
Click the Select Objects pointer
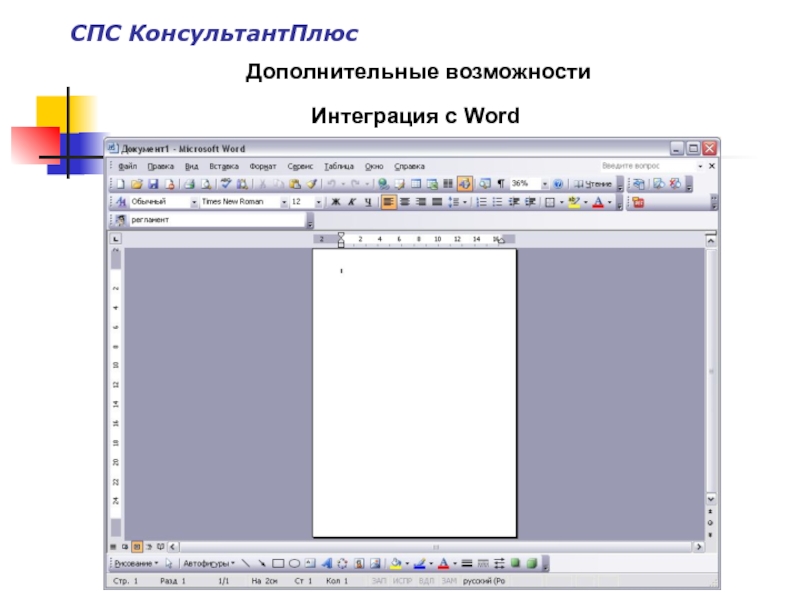(169, 564)
